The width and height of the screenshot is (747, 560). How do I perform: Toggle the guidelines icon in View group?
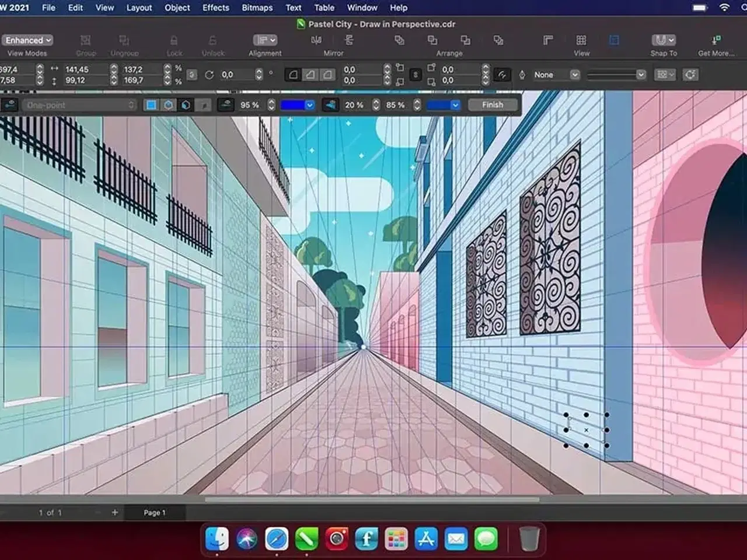(x=614, y=40)
